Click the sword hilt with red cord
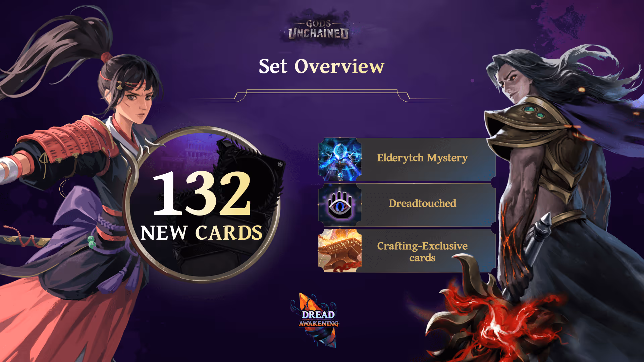The width and height of the screenshot is (644, 362). pyautogui.click(x=24, y=239)
